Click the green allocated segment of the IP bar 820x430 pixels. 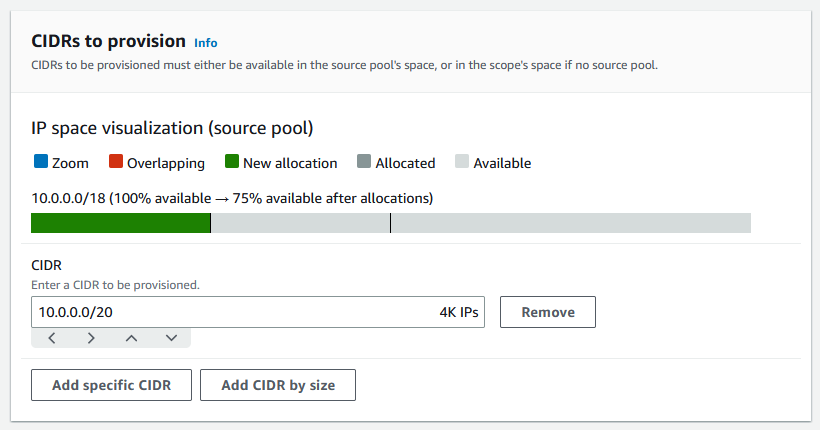(120, 223)
